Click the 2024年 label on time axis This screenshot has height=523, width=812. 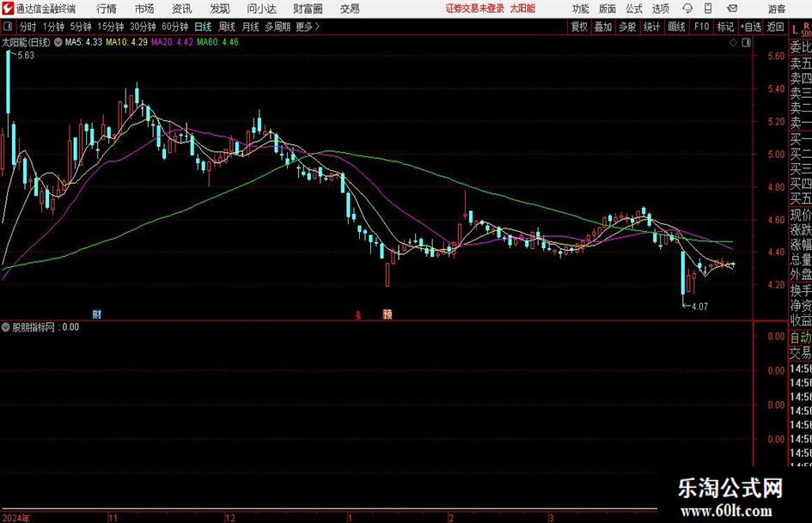tap(16, 518)
